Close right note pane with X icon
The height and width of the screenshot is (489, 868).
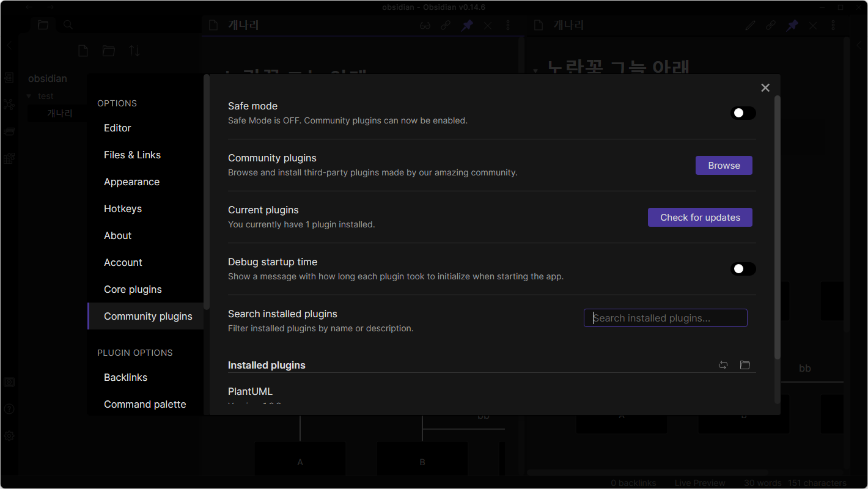coord(813,26)
